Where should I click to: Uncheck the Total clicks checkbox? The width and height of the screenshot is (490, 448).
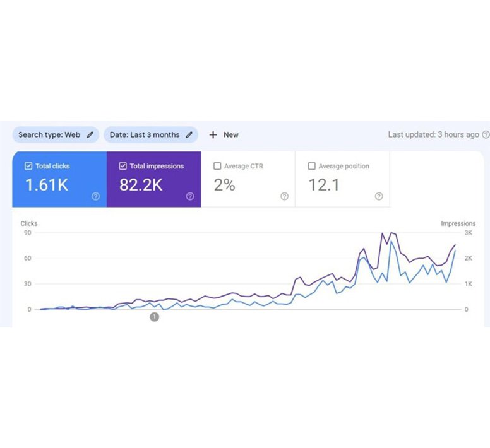click(x=28, y=166)
